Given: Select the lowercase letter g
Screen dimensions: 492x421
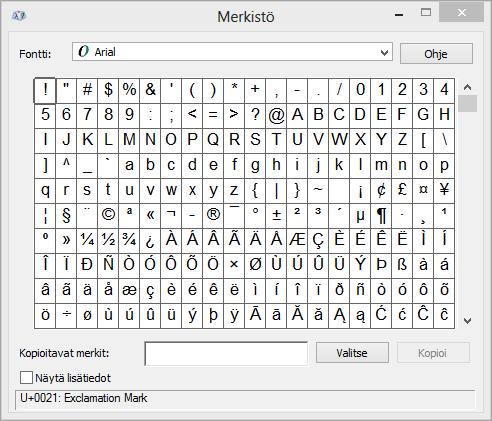Looking at the screenshot, I should [x=255, y=166].
